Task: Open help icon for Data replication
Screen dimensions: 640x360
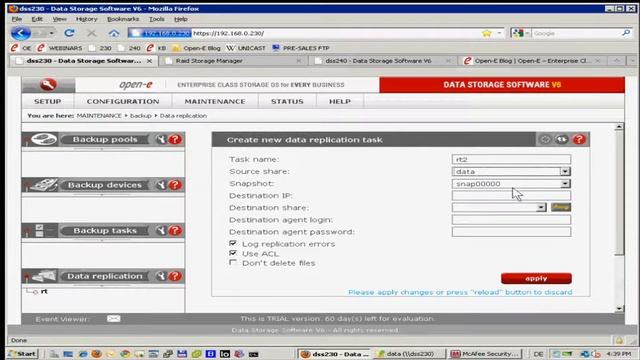Action: [x=175, y=276]
